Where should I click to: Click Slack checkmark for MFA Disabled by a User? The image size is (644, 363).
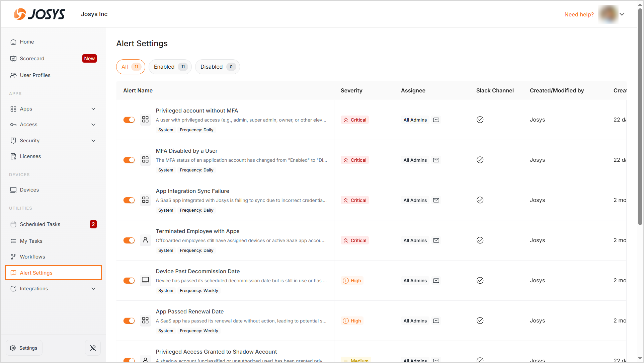coord(480,160)
